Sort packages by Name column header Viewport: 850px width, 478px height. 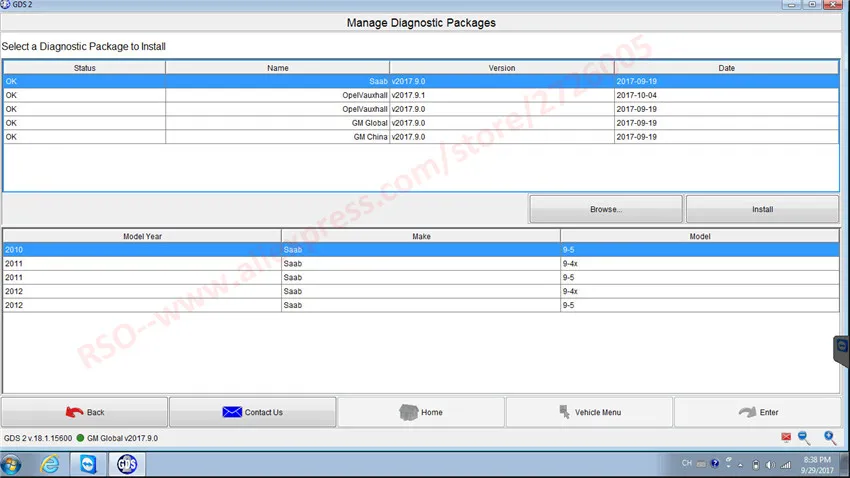278,68
